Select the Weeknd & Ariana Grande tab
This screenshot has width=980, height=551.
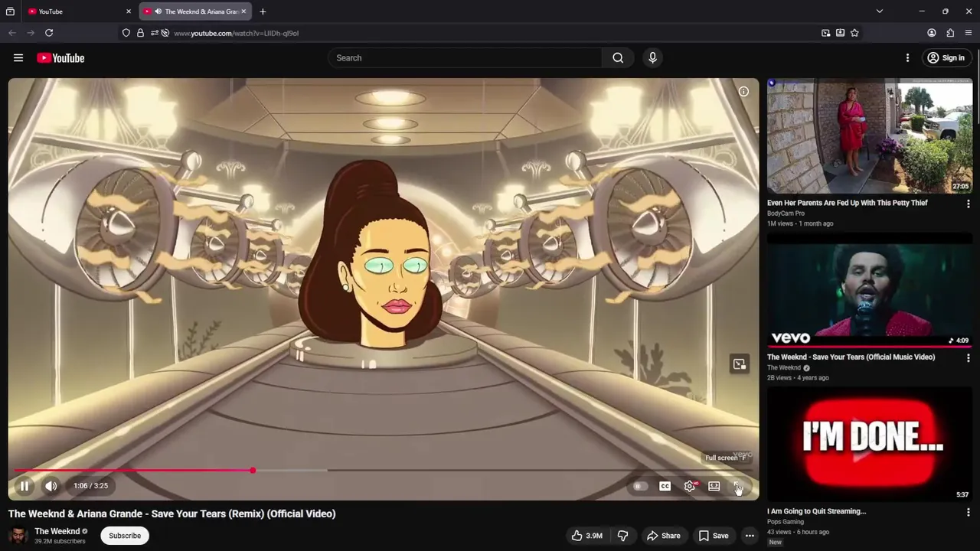[x=194, y=11]
